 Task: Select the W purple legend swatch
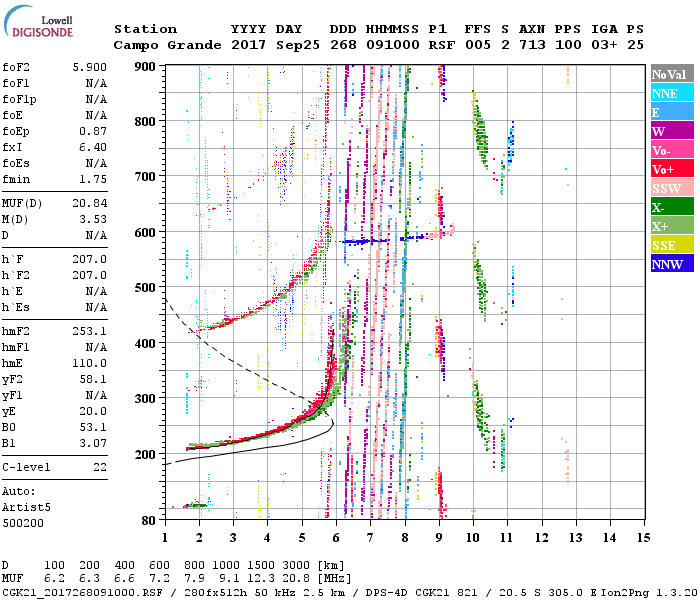click(672, 131)
